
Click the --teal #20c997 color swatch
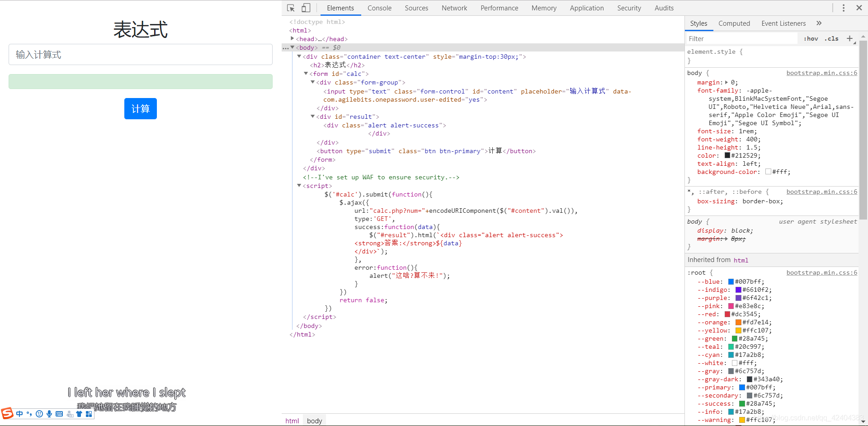click(x=731, y=346)
